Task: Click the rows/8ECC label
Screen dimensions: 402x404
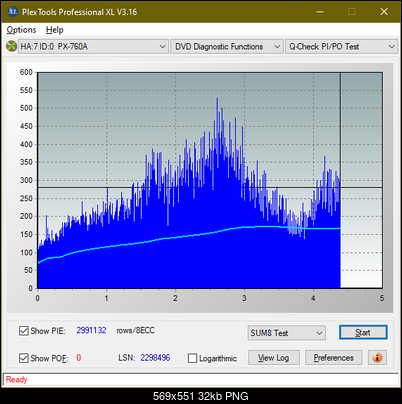Action: [135, 330]
